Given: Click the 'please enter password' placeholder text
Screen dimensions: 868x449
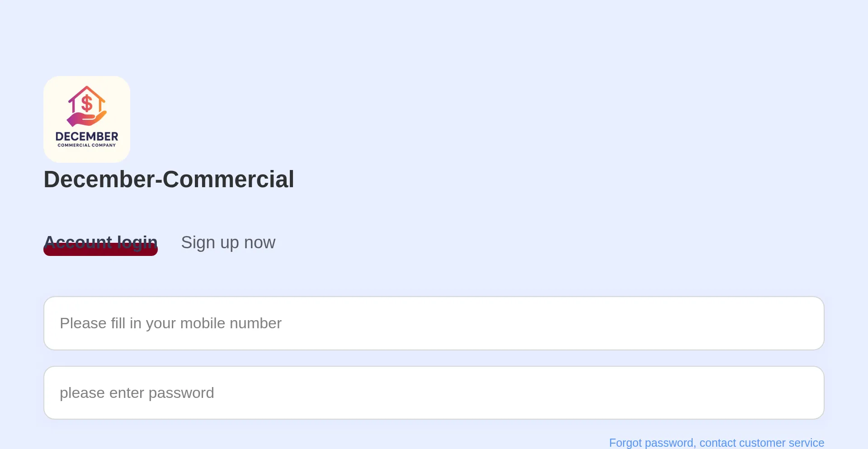Looking at the screenshot, I should (137, 393).
